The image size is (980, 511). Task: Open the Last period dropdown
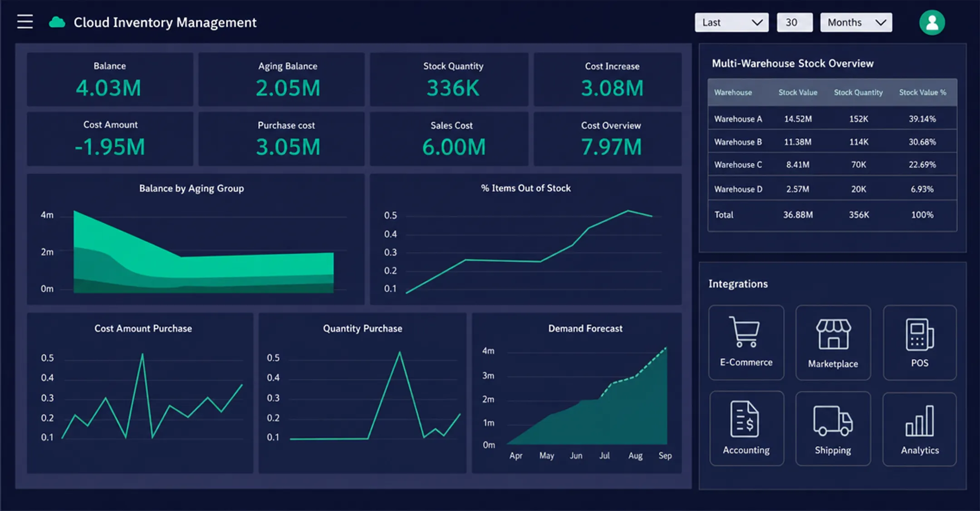point(732,22)
